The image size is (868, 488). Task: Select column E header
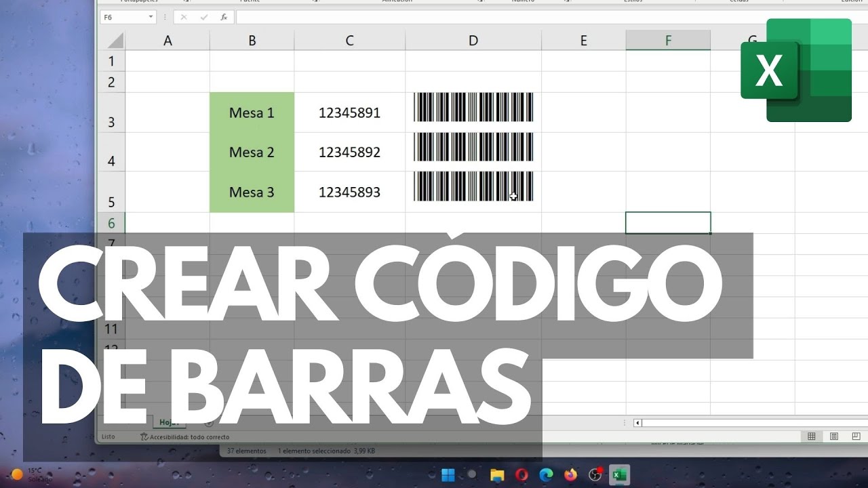tap(583, 41)
